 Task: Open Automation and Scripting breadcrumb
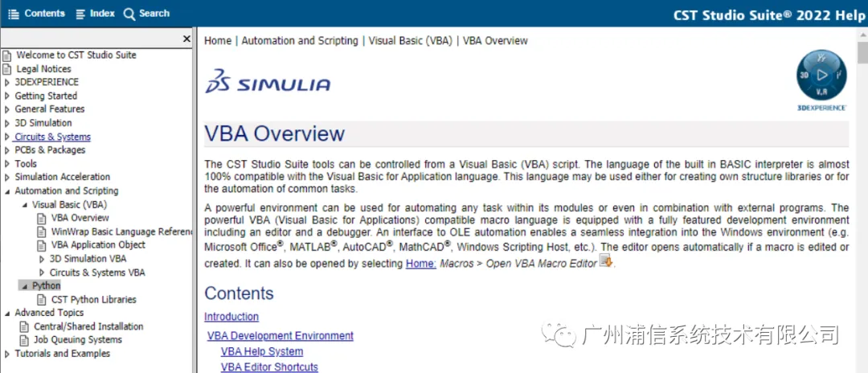(x=300, y=40)
